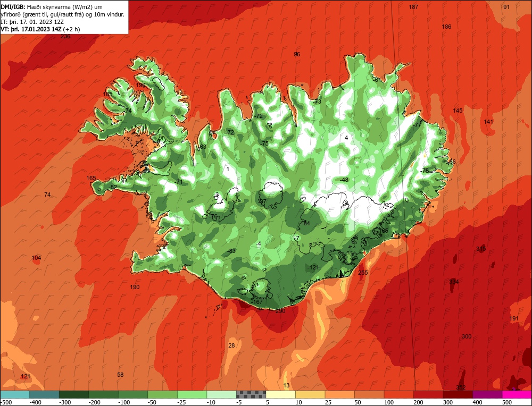
Task: Pick the dark maroon 300 to 400 swatch
Action: 458,394
